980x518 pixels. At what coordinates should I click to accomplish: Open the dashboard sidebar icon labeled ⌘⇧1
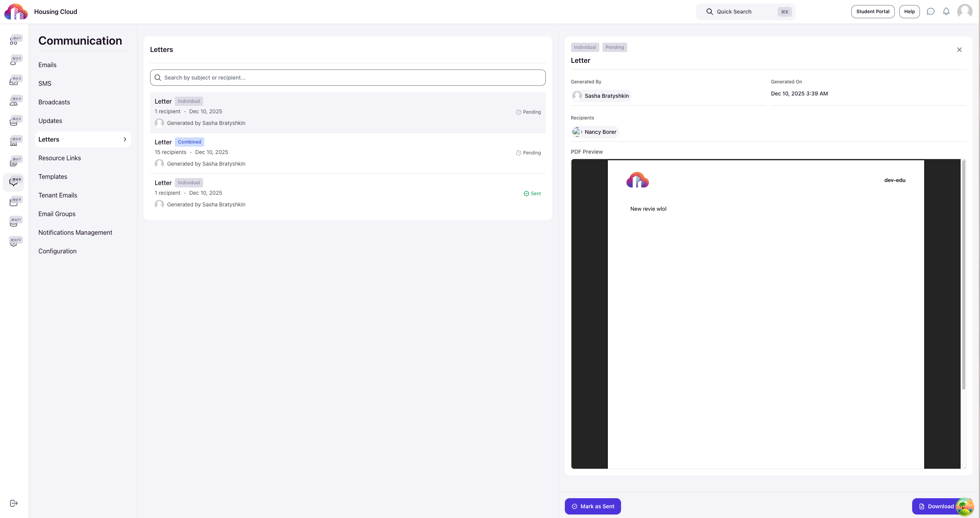(x=14, y=41)
